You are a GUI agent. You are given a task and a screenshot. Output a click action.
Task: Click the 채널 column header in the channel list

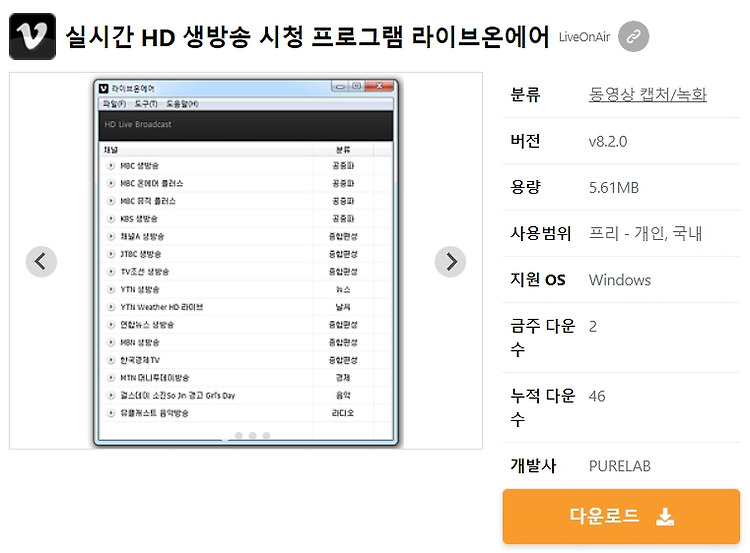pyautogui.click(x=110, y=150)
